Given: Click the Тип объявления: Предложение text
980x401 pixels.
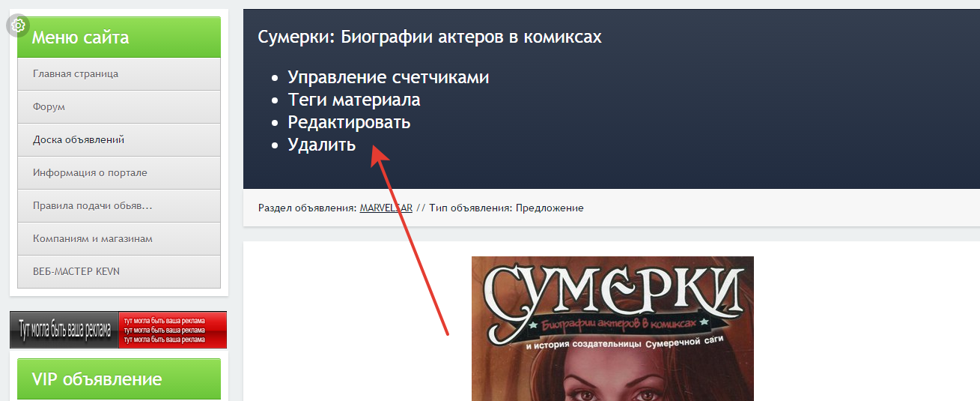Looking at the screenshot, I should pos(506,208).
